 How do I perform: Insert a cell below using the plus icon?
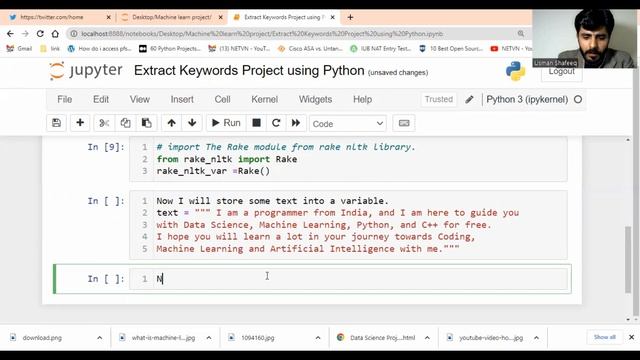coord(80,123)
